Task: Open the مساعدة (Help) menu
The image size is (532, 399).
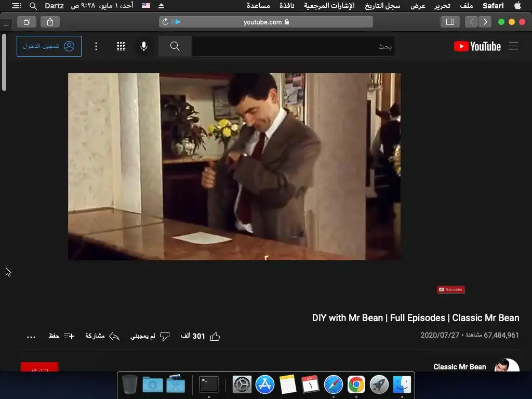Action: [258, 5]
